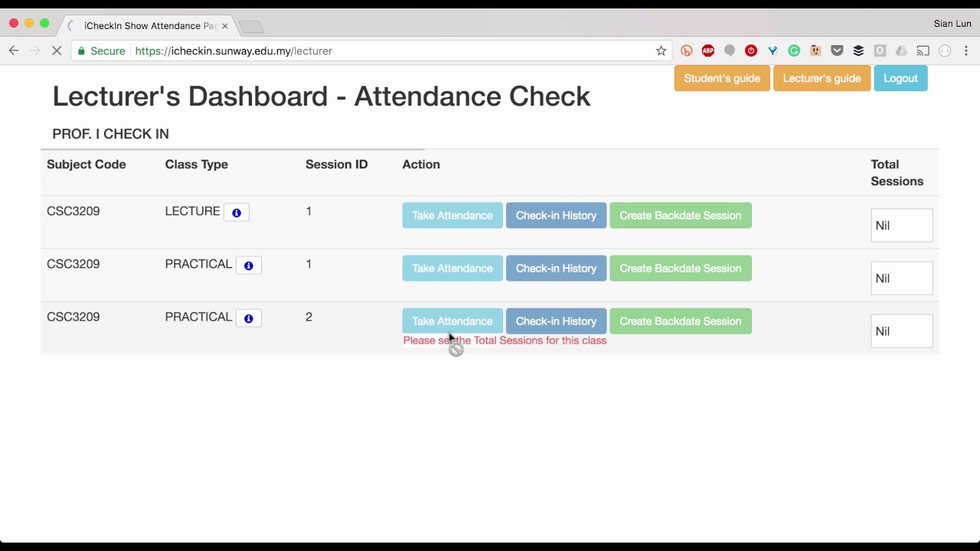The width and height of the screenshot is (980, 551).
Task: Open the Buffer extension
Action: point(858,51)
